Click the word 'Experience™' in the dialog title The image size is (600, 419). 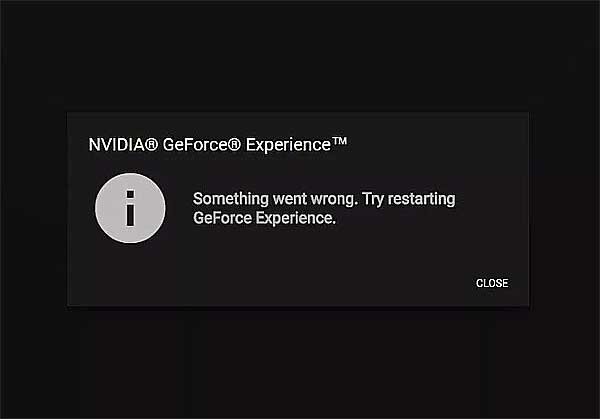coord(296,145)
